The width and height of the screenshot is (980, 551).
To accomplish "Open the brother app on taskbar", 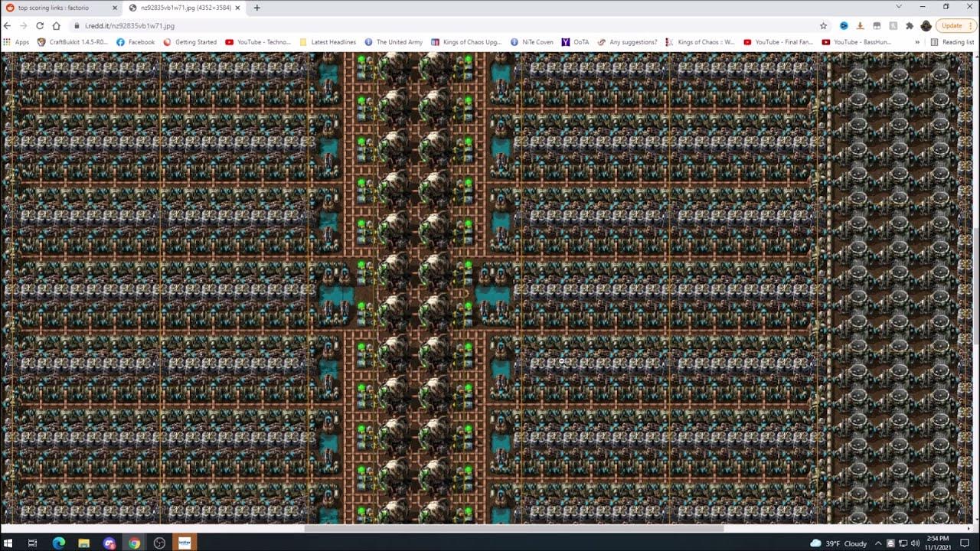I will (x=185, y=543).
